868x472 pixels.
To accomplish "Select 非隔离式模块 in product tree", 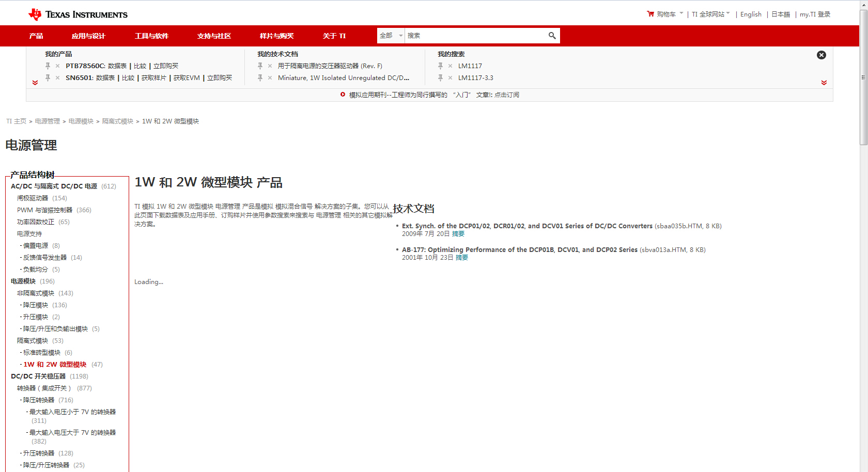I will click(36, 293).
